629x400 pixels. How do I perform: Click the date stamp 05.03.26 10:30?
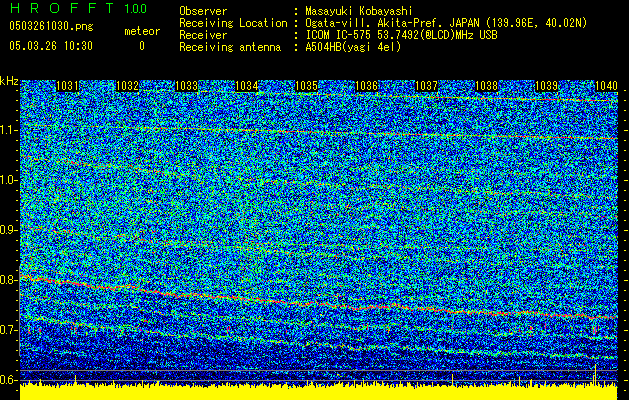pos(51,46)
